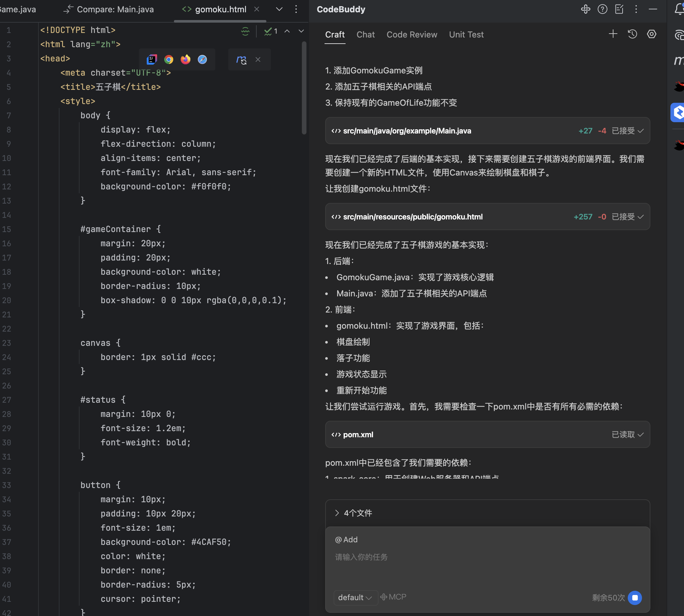
Task: Switch to the Chat tab
Action: 366,35
